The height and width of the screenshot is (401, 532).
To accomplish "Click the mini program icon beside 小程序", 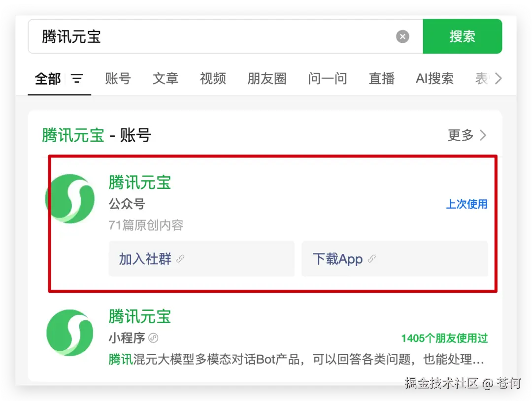I will coord(153,338).
